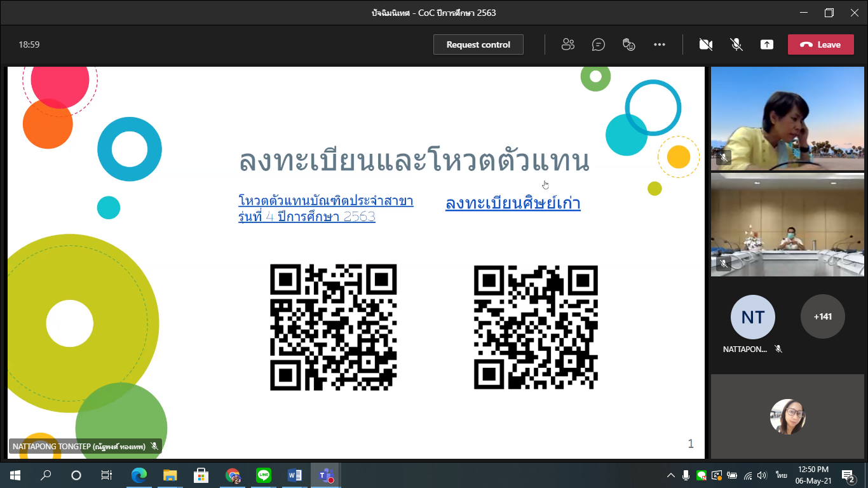Open the LINE app from the taskbar
The height and width of the screenshot is (488, 868).
pos(264,475)
